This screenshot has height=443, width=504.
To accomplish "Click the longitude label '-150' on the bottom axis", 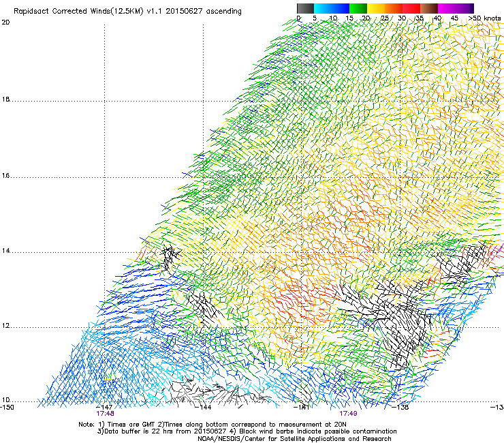I will [7, 408].
